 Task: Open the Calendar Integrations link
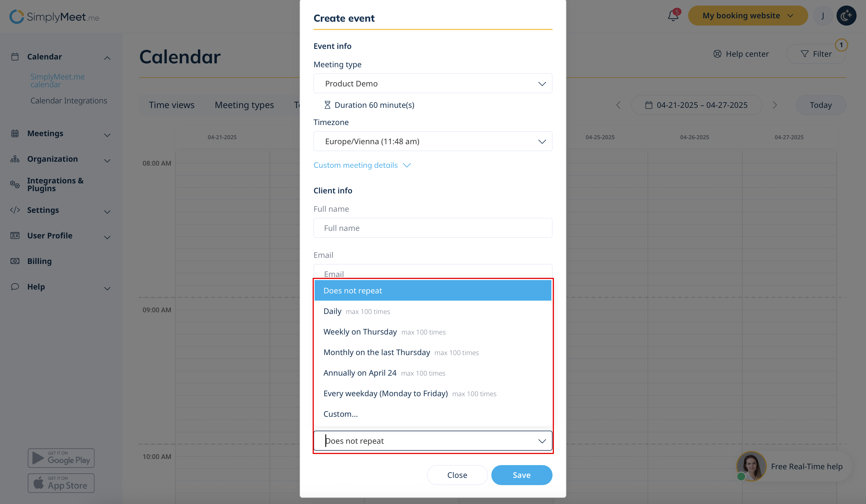69,101
